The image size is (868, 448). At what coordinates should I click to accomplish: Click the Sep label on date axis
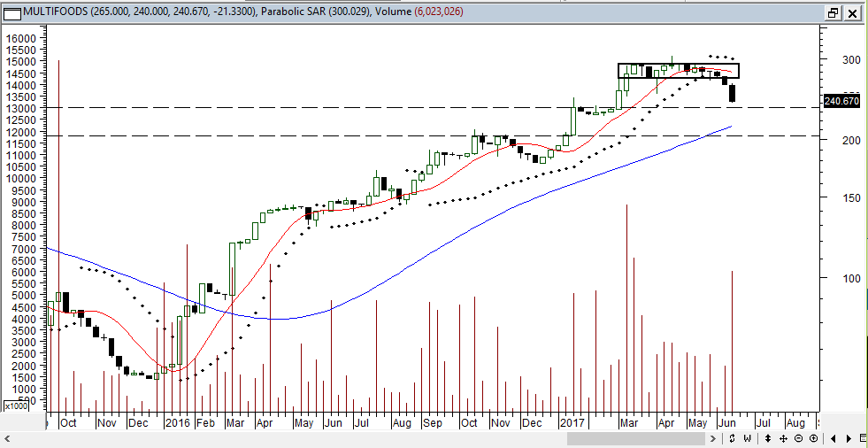tap(432, 423)
